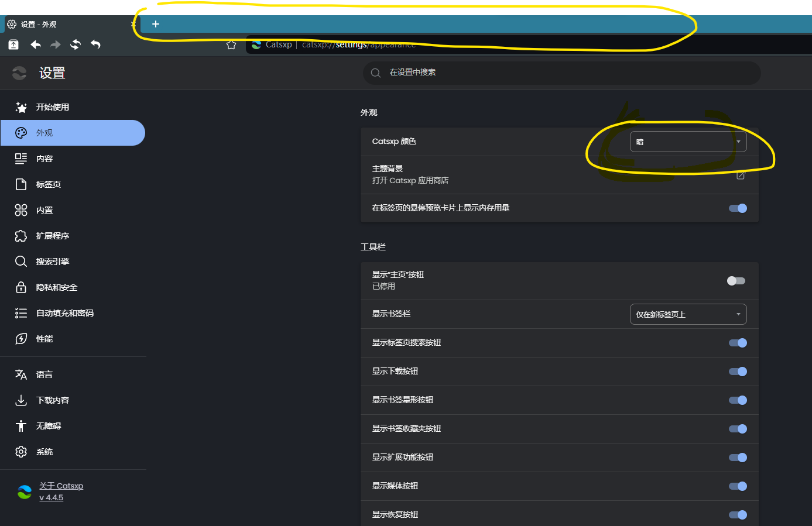Image resolution: width=812 pixels, height=526 pixels.
Task: Click the 开始使用 sparkle star icon
Action: pos(21,107)
